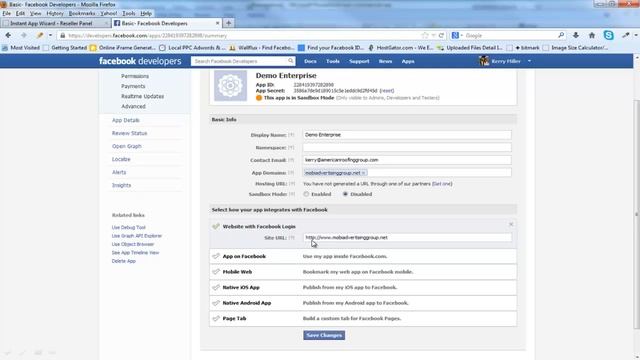Select Sandbox Mode Disabled radio button
The image size is (640, 360).
point(345,194)
